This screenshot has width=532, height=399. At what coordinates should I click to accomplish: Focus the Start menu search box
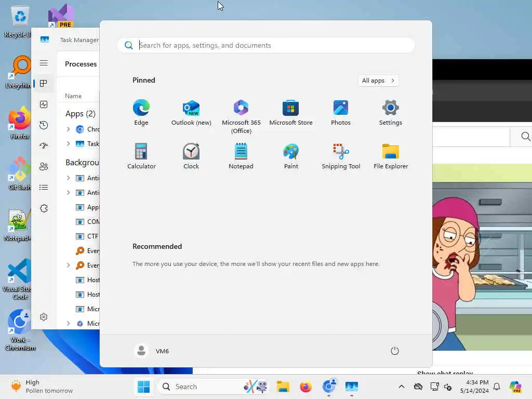(x=265, y=45)
